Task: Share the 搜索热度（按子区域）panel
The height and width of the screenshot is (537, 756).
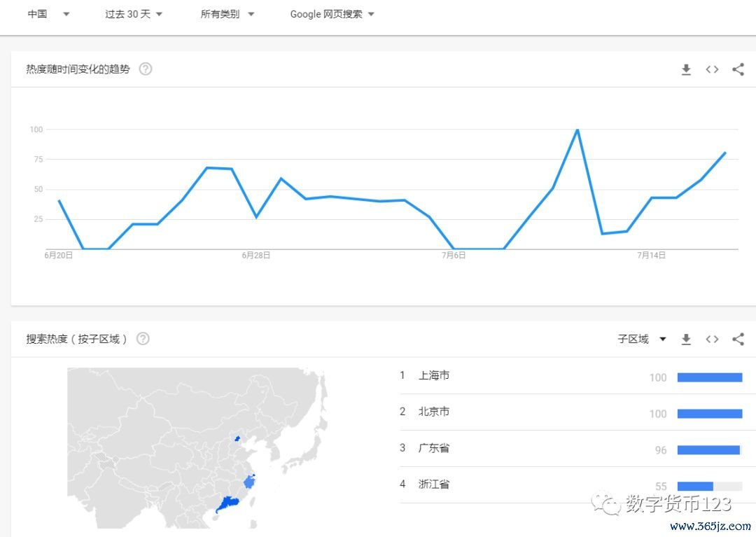Action: [x=738, y=339]
